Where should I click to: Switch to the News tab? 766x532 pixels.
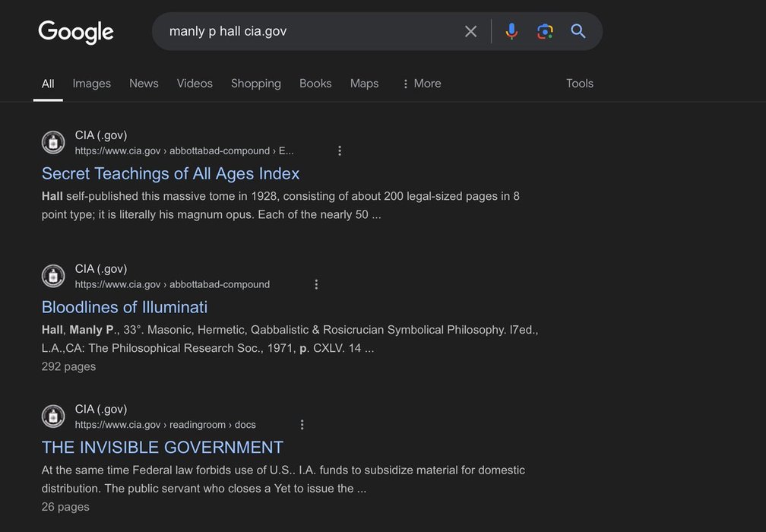(x=144, y=84)
